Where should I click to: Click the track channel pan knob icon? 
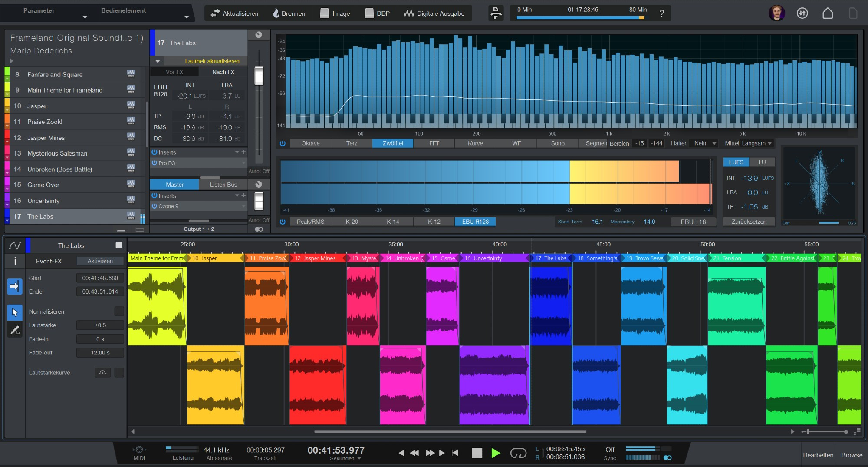coord(259,35)
